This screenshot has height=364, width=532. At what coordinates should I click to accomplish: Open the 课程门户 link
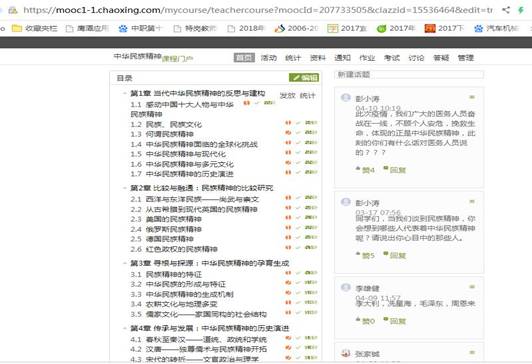point(177,59)
